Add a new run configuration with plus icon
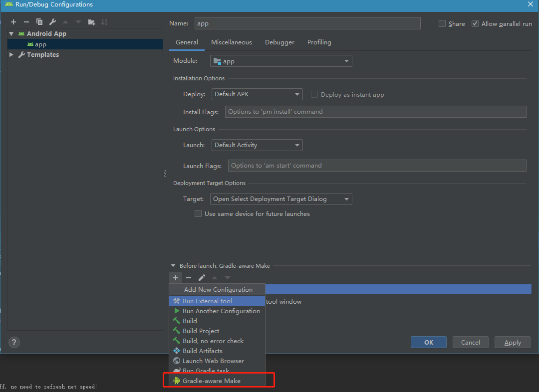 (13, 22)
